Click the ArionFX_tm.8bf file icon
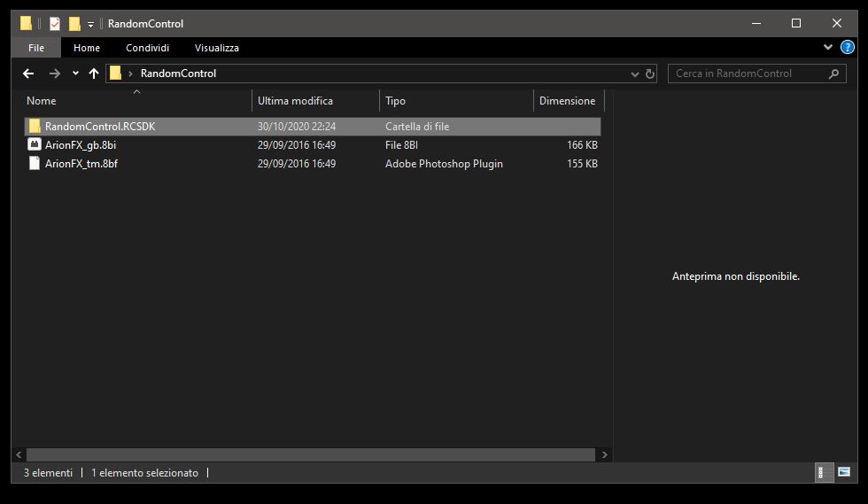Screen dimensions: 868x504 click(x=35, y=163)
